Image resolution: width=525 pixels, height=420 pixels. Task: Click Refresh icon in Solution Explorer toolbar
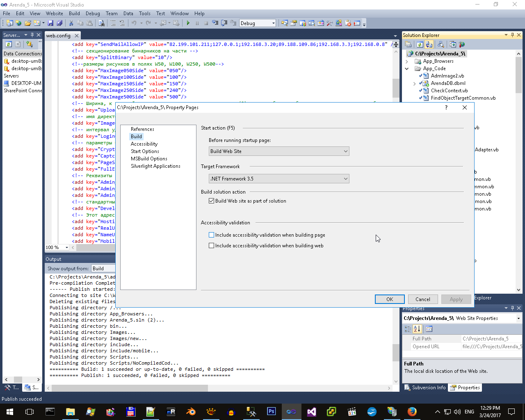click(420, 45)
